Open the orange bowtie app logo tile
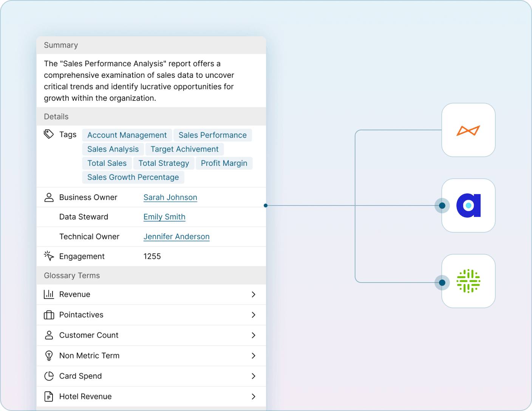Image resolution: width=532 pixels, height=411 pixels. [468, 130]
